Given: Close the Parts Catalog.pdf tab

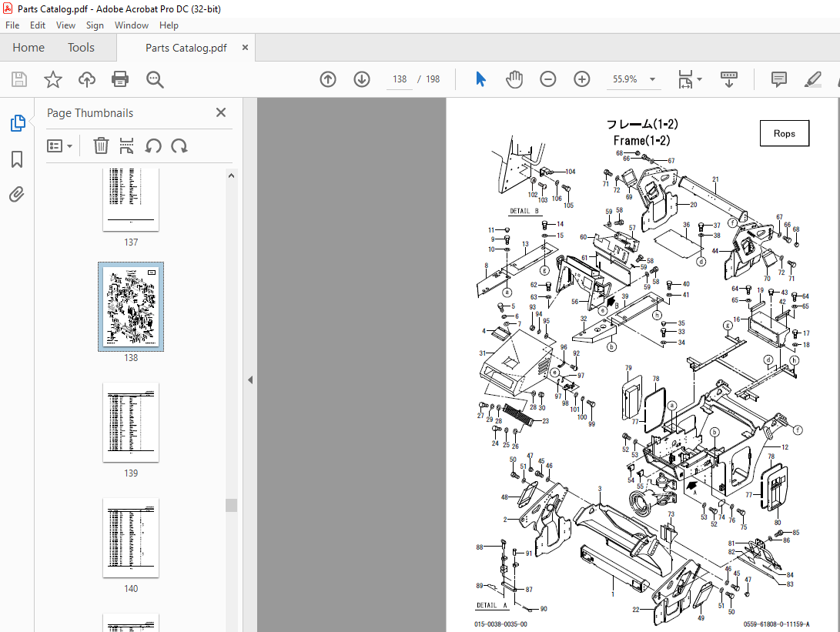Looking at the screenshot, I should click(x=245, y=47).
